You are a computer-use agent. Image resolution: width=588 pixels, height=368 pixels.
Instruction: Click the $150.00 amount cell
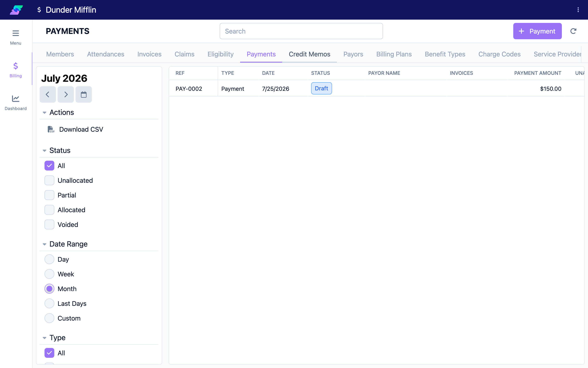tap(551, 89)
